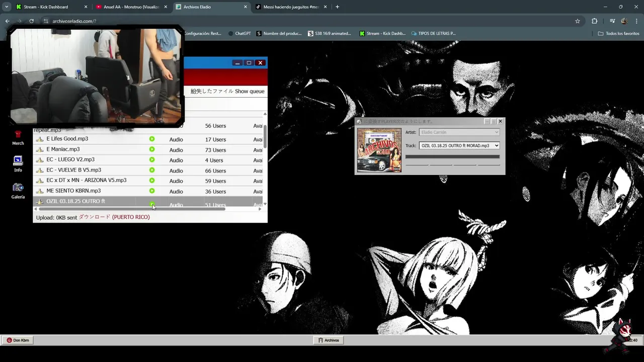Click the Don Kbm start button
Screen dimensions: 644x362
tap(18, 340)
